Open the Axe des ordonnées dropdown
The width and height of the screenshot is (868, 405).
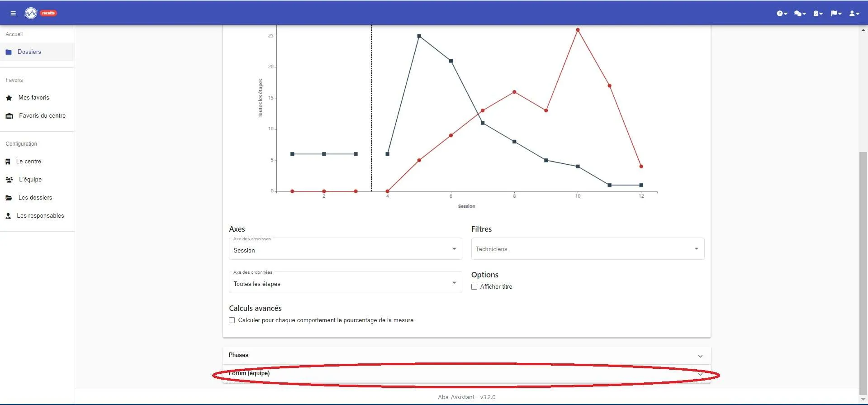(346, 282)
